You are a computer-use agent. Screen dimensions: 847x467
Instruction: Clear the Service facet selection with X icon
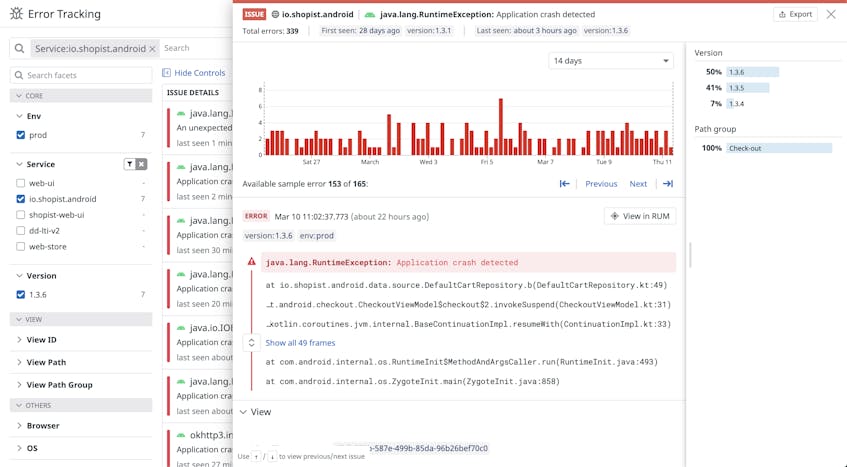click(141, 164)
